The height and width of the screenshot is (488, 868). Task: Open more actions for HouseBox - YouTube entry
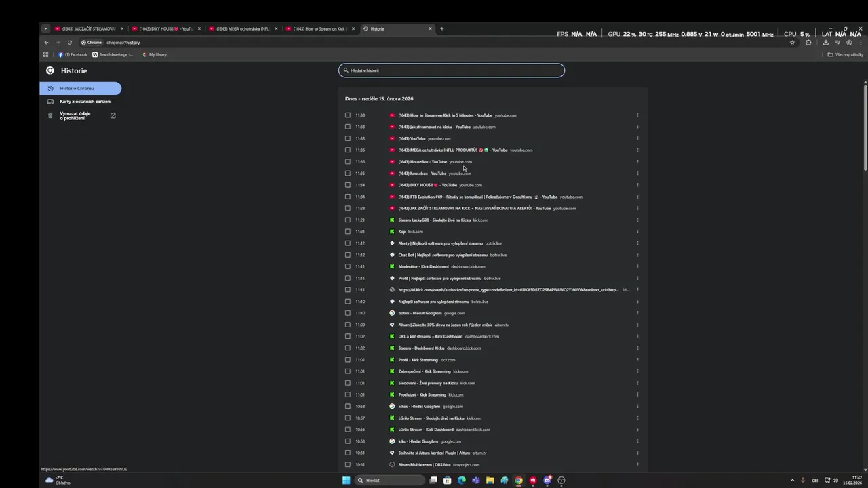click(637, 161)
